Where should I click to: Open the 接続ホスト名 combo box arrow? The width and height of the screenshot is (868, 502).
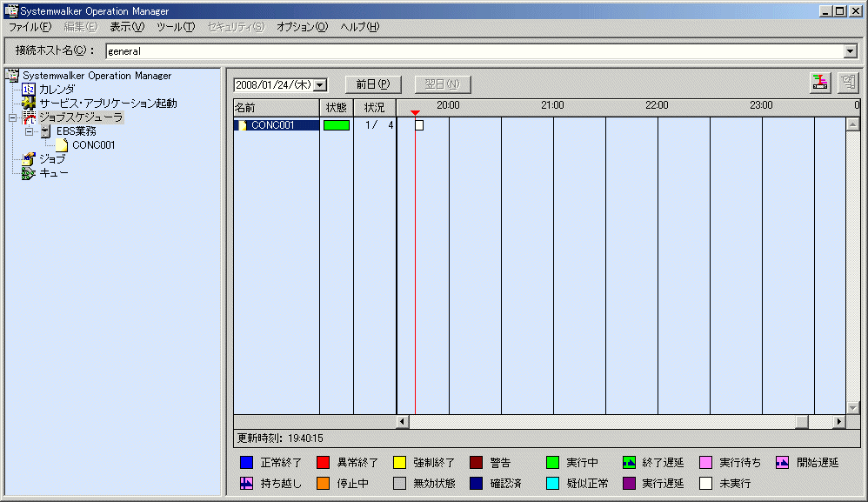851,51
